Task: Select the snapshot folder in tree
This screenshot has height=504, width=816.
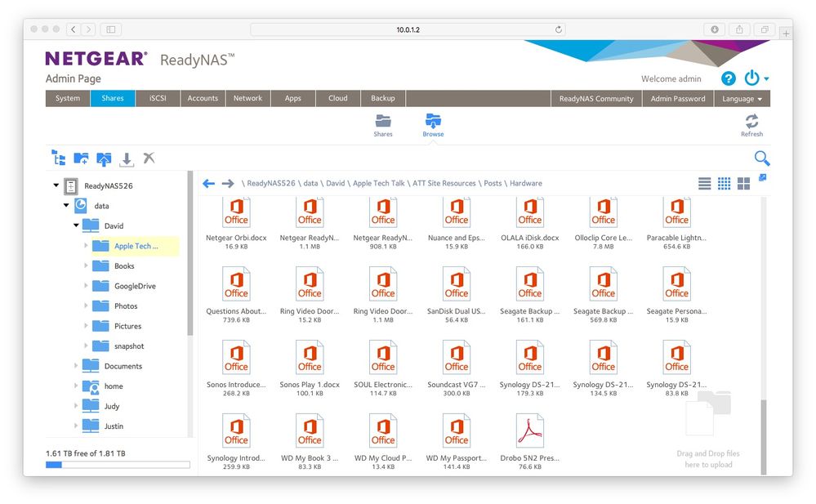Action: (129, 346)
